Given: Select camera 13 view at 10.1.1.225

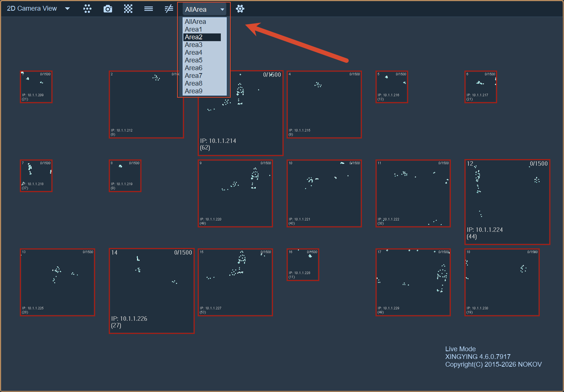Looking at the screenshot, I should 57,282.
